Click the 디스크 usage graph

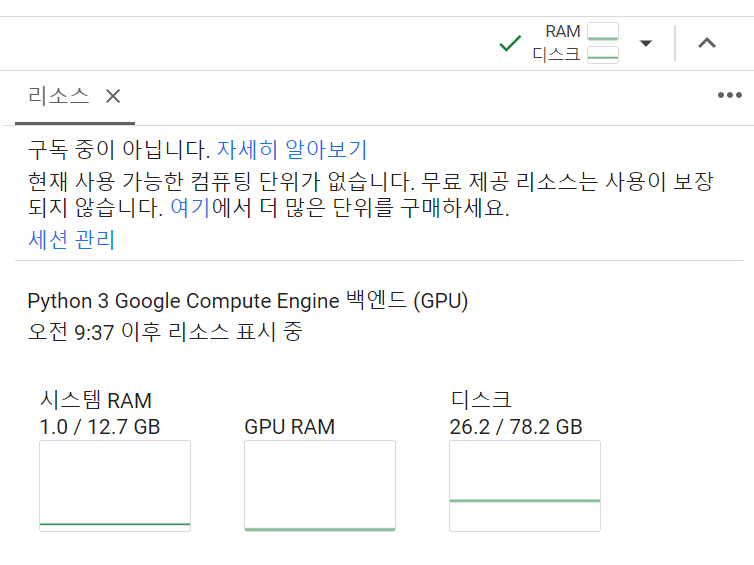point(525,486)
